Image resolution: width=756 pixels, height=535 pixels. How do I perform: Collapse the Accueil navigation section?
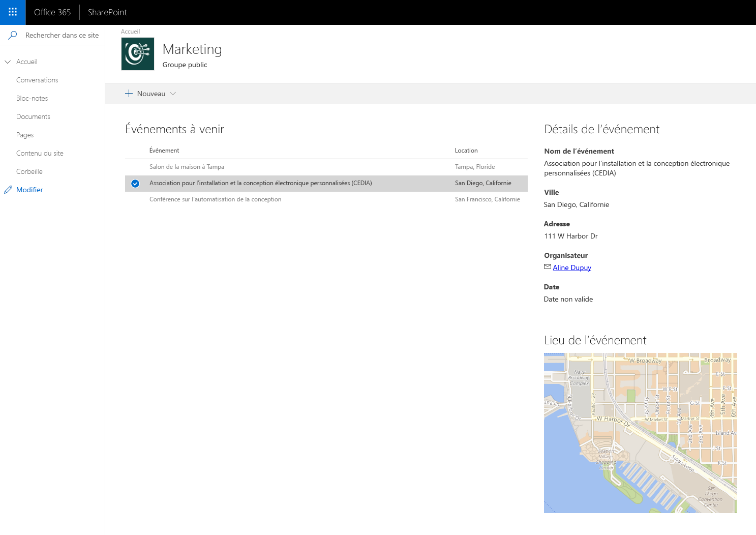[x=7, y=62]
